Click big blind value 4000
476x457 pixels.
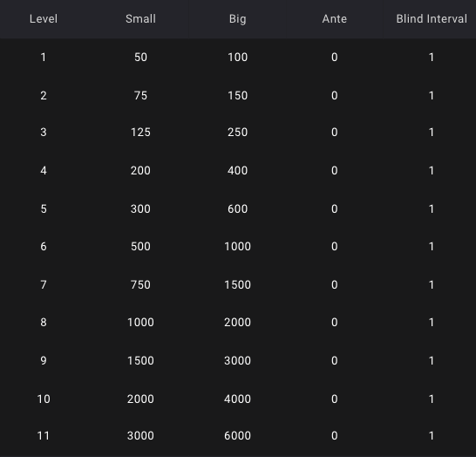(x=237, y=399)
